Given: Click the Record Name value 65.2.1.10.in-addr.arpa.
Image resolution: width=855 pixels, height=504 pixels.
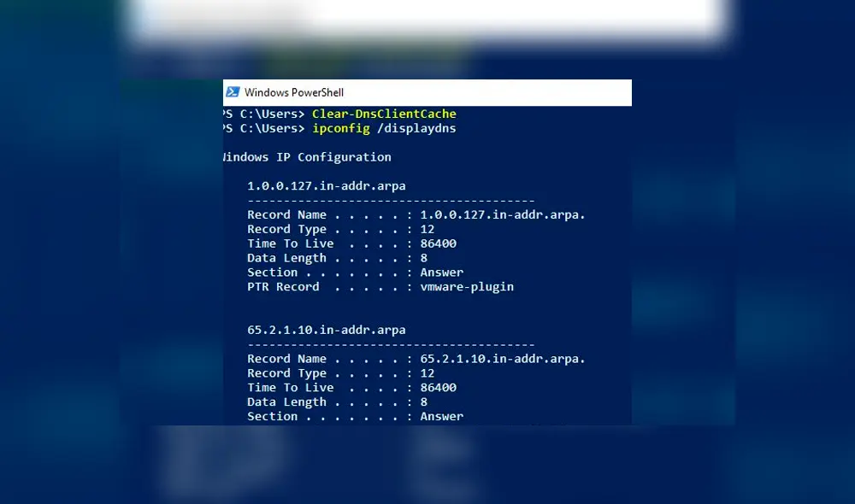Looking at the screenshot, I should tap(503, 359).
